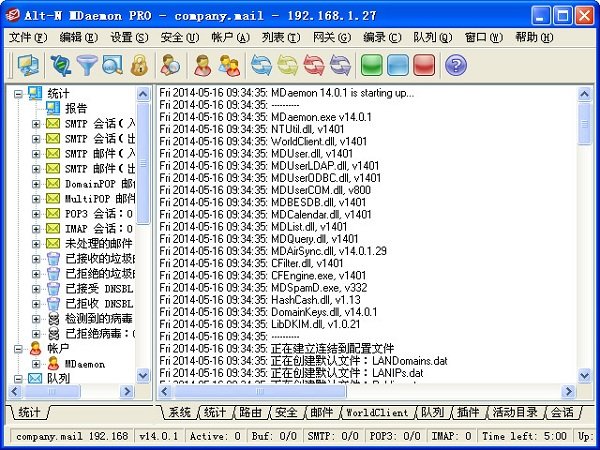The width and height of the screenshot is (600, 450).
Task: Click the 统计 root computer icon
Action: [x=35, y=93]
